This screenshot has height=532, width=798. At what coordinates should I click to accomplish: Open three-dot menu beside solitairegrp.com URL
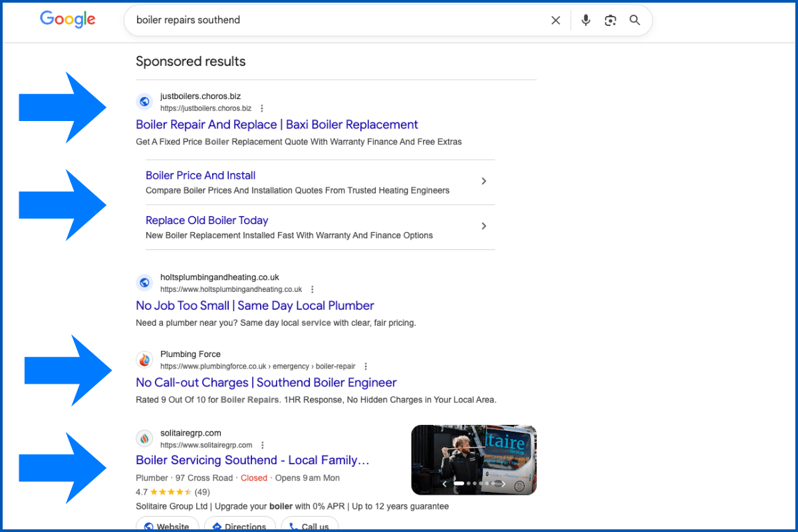tap(261, 444)
